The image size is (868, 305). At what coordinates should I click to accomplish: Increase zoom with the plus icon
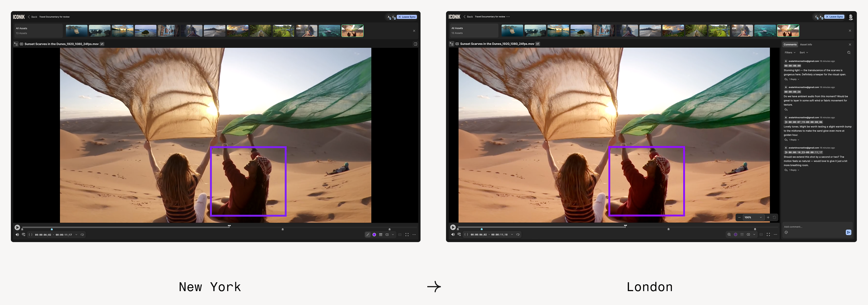click(768, 218)
